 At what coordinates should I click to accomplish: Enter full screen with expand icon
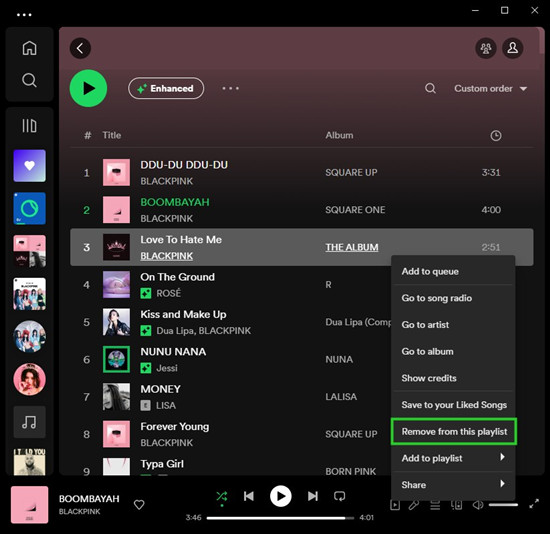click(534, 505)
